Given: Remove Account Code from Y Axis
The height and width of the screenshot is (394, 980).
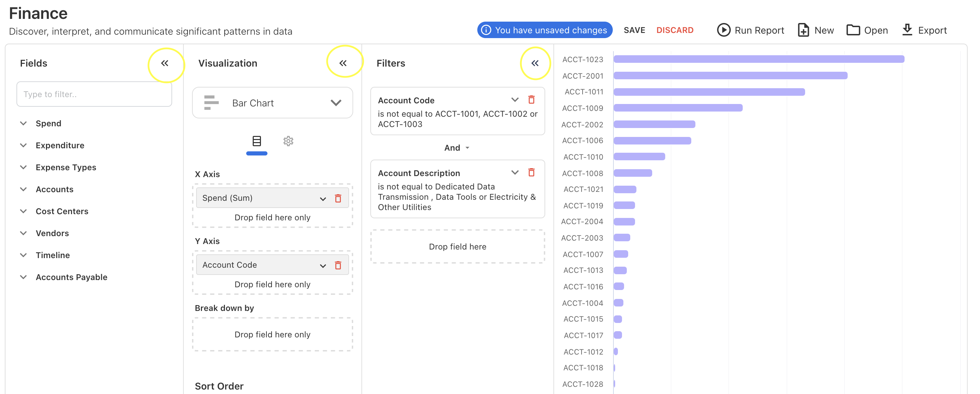Looking at the screenshot, I should [x=338, y=265].
